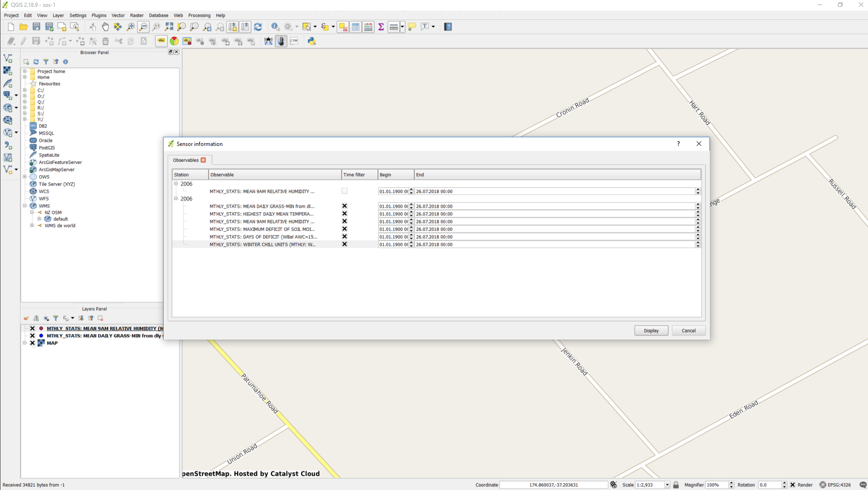This screenshot has width=868, height=490.
Task: Uncheck time filter for MEAN DAILY GRASS-MIN
Action: point(344,206)
